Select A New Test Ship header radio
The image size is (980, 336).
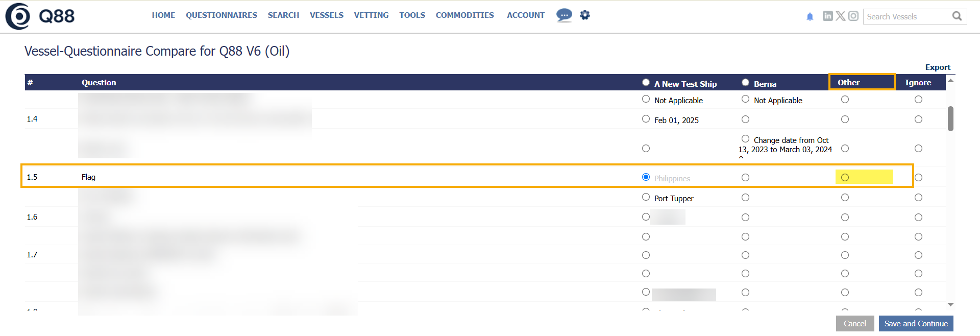click(646, 83)
